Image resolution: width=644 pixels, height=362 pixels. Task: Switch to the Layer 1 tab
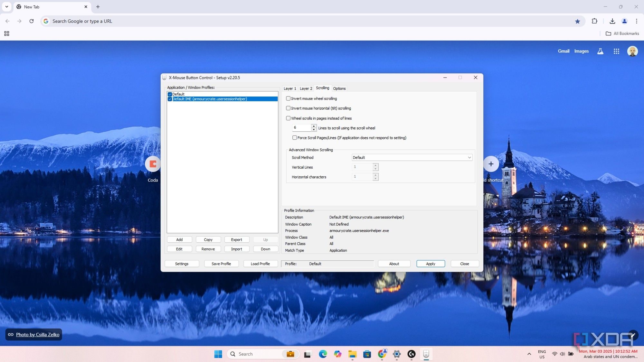[x=290, y=88]
